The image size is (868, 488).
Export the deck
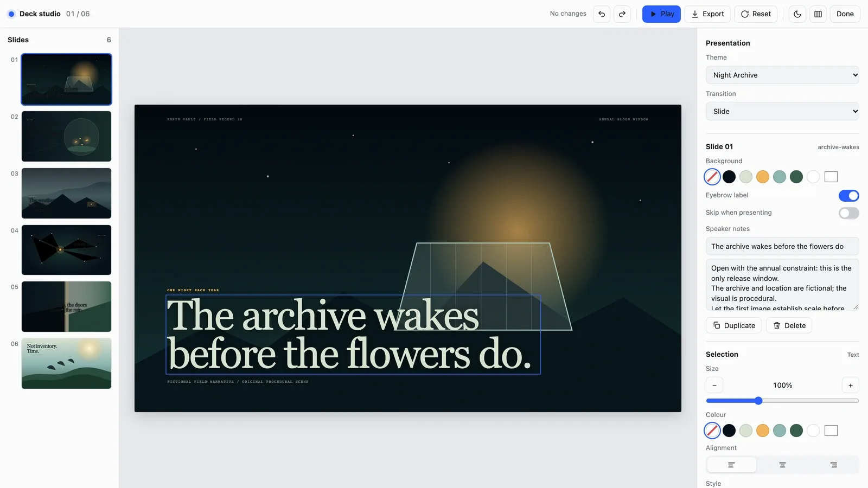707,14
